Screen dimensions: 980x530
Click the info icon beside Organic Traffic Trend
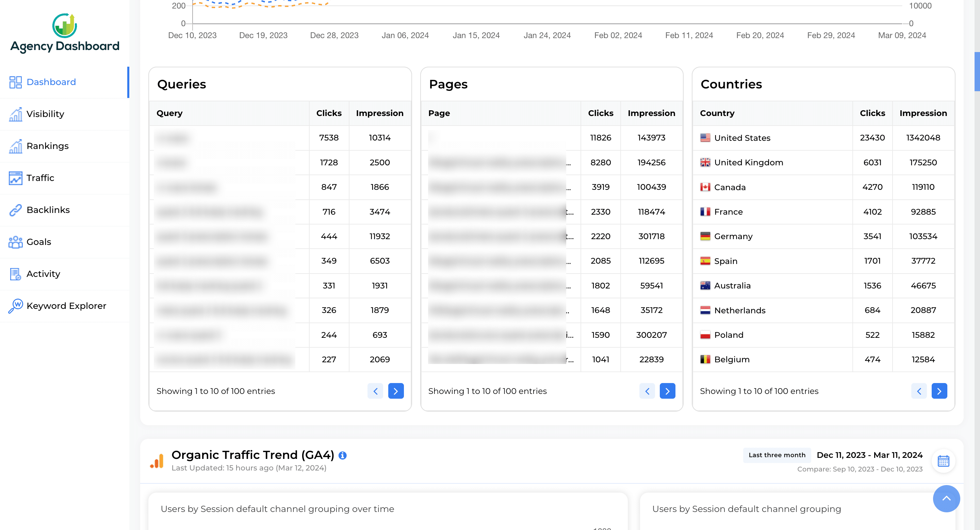pos(342,455)
